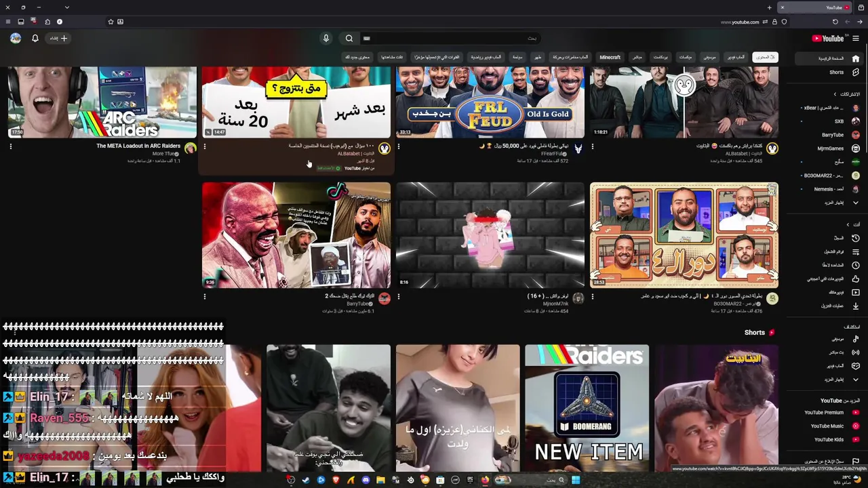868x488 pixels.
Task: Click the browser reload button
Action: tap(835, 22)
